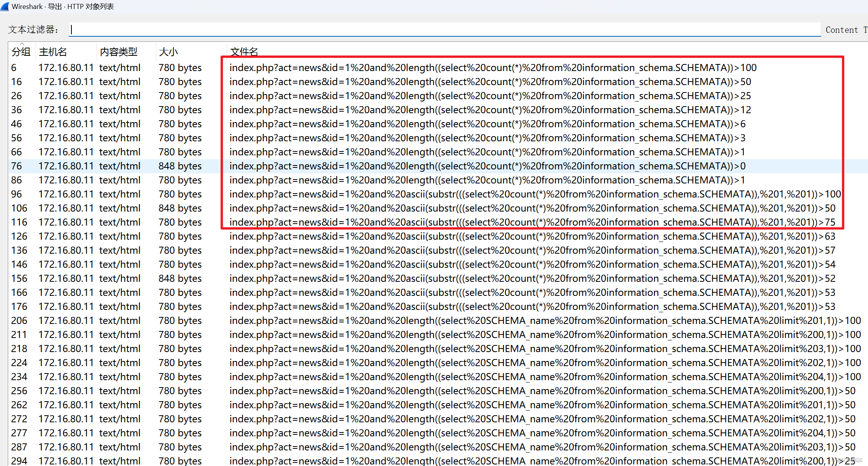Select packet 211 SCHEMA_name limit 0,1 row
This screenshot has width=868, height=466.
[x=438, y=334]
